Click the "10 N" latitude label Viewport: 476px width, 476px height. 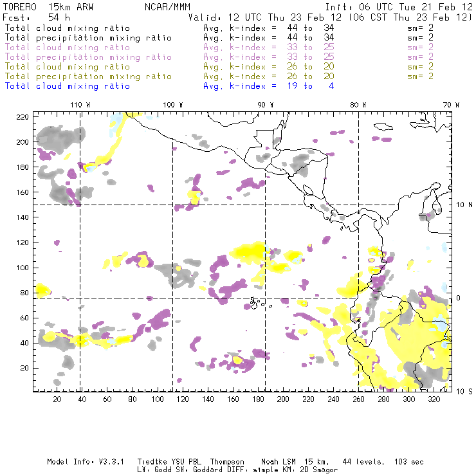pos(464,205)
